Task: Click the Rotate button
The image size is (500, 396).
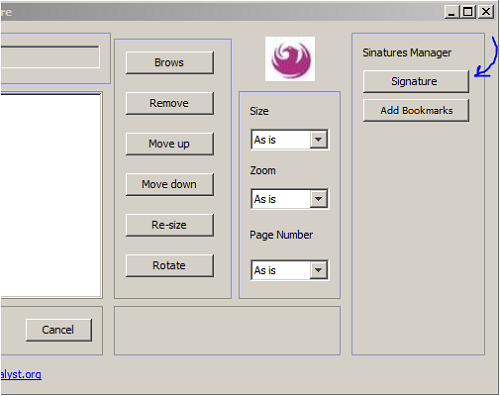Action: pos(170,265)
